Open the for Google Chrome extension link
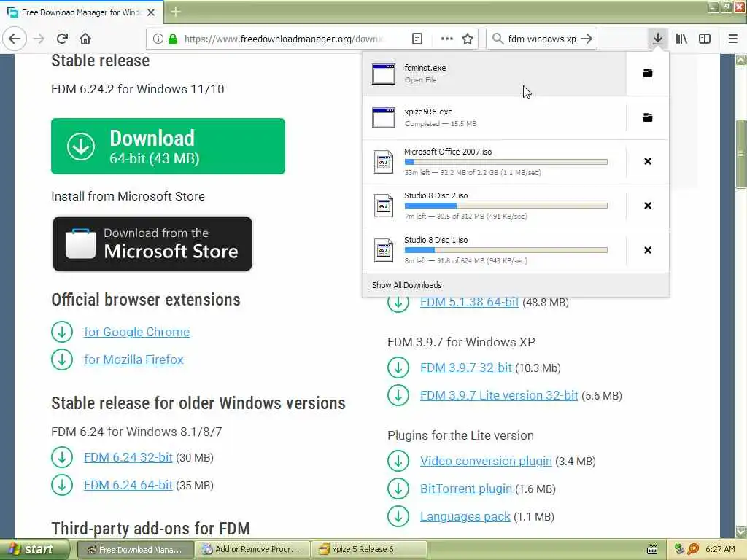This screenshot has width=747, height=560. [136, 332]
